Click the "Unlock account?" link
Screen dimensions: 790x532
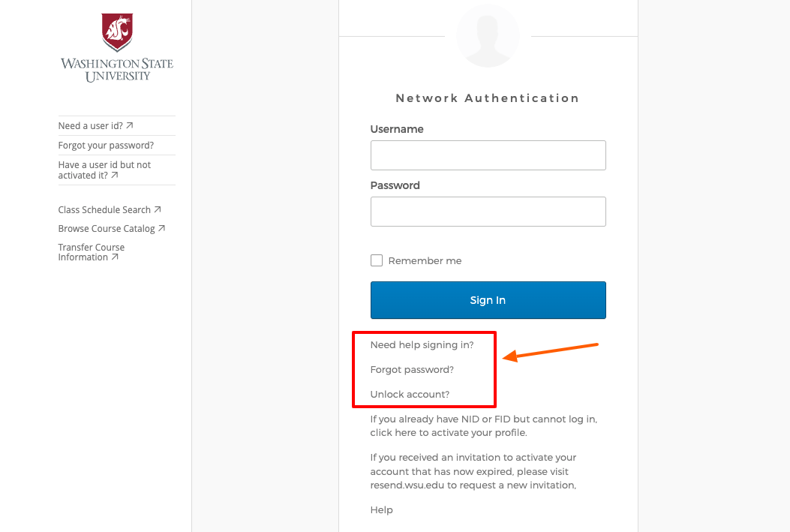(410, 394)
